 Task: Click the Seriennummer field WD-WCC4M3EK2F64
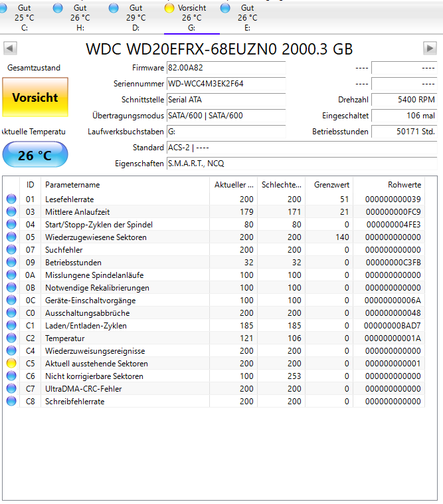(226, 84)
